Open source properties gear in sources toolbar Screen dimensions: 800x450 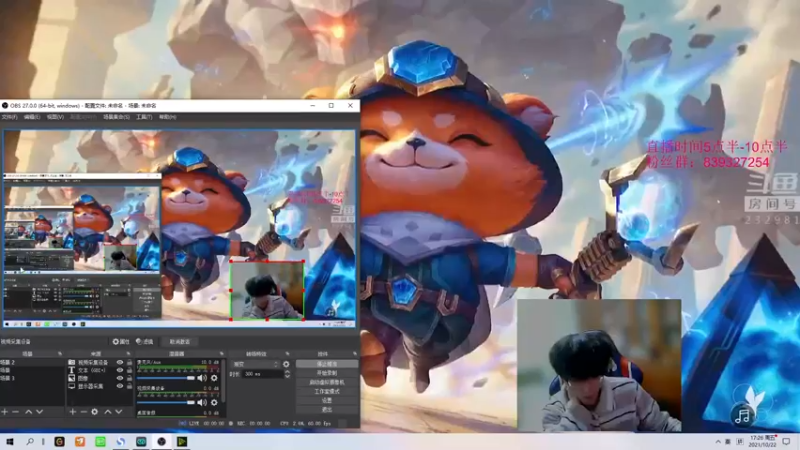point(95,412)
